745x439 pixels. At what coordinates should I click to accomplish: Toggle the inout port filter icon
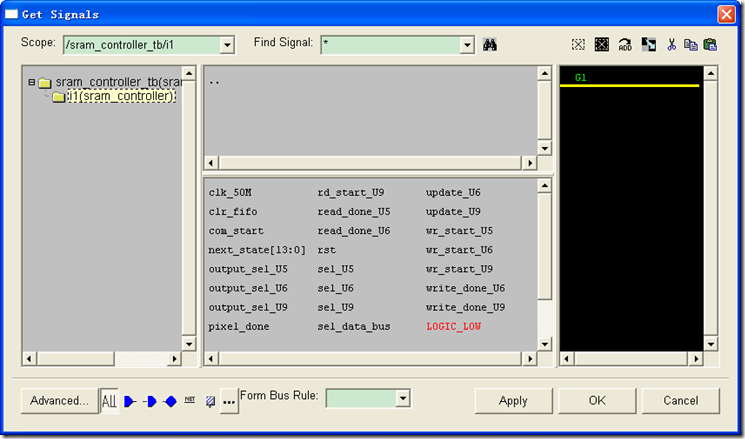pyautogui.click(x=170, y=401)
